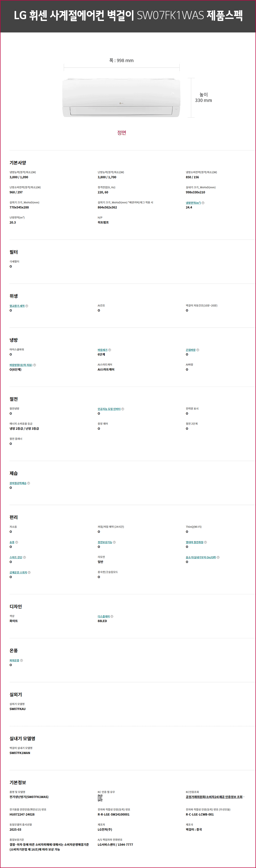Click the help icon beside 바람세기

point(110,350)
